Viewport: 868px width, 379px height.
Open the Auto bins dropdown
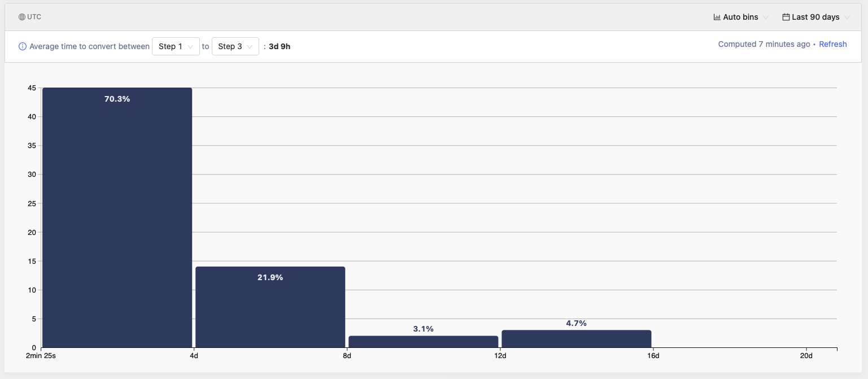coord(741,17)
